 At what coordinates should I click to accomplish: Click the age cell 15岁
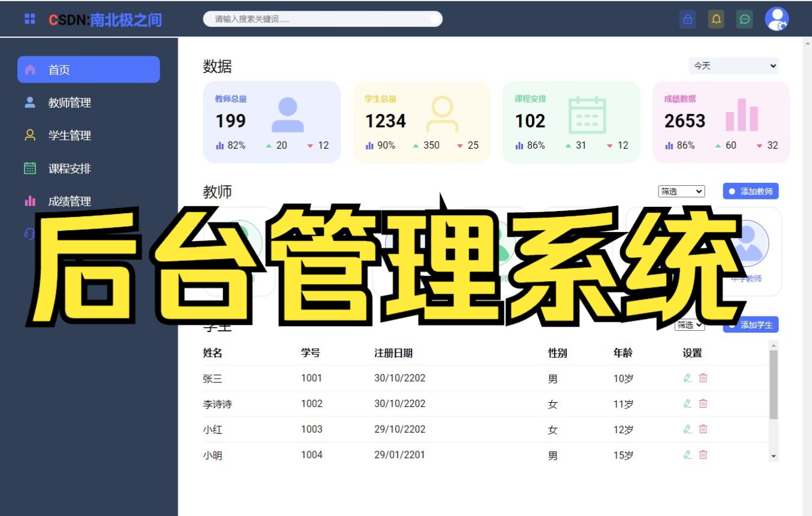click(624, 455)
